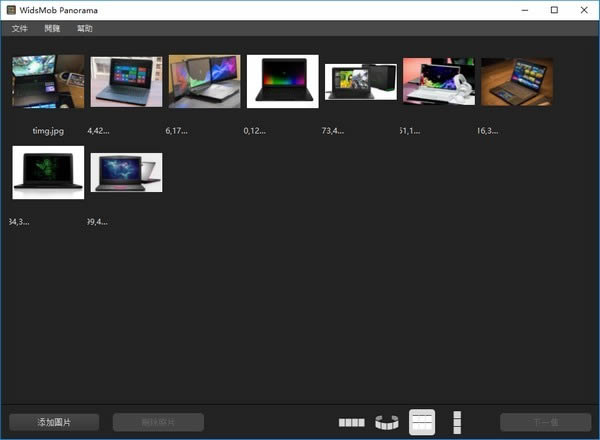This screenshot has height=440, width=600.
Task: Click the file name text 34,3...
Action: (20, 222)
